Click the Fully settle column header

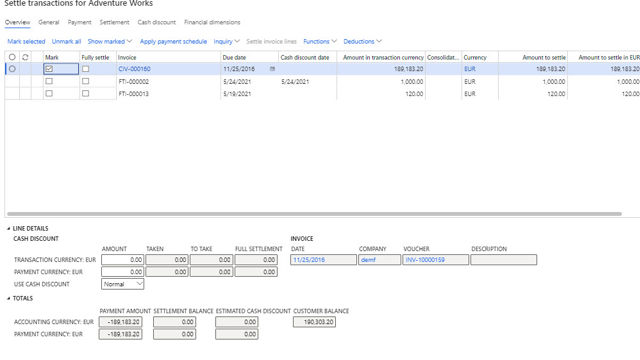[98, 58]
